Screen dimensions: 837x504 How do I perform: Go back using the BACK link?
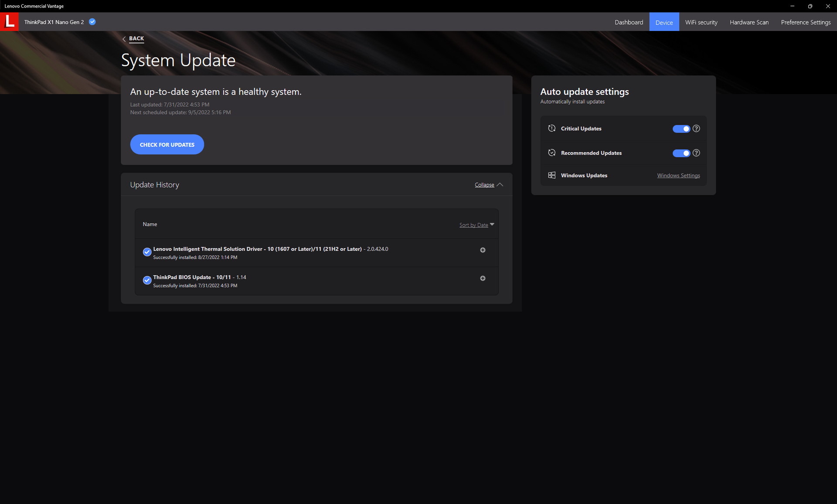[136, 38]
